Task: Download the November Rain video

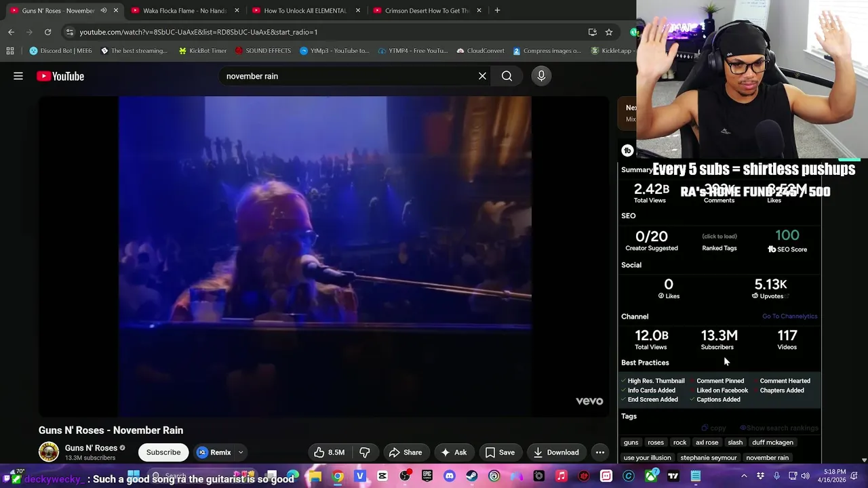Action: pyautogui.click(x=556, y=452)
